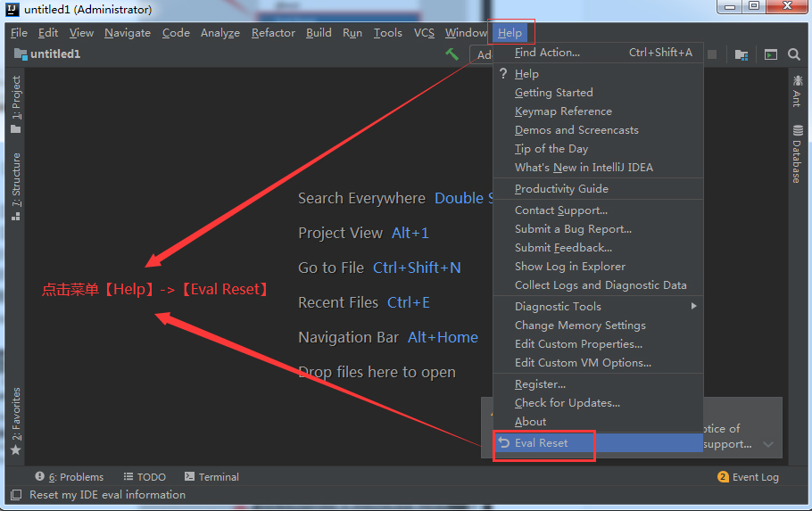Open the Ant tool window

797,91
